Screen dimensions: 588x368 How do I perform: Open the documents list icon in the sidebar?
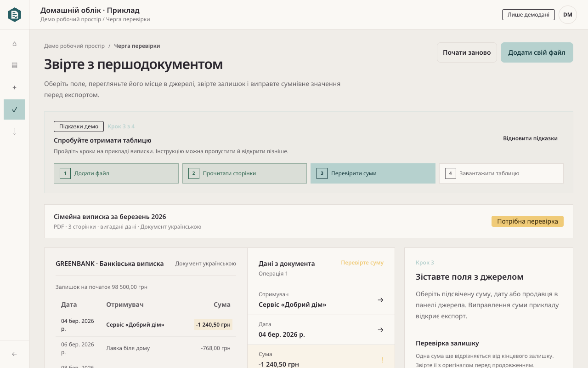tap(14, 65)
